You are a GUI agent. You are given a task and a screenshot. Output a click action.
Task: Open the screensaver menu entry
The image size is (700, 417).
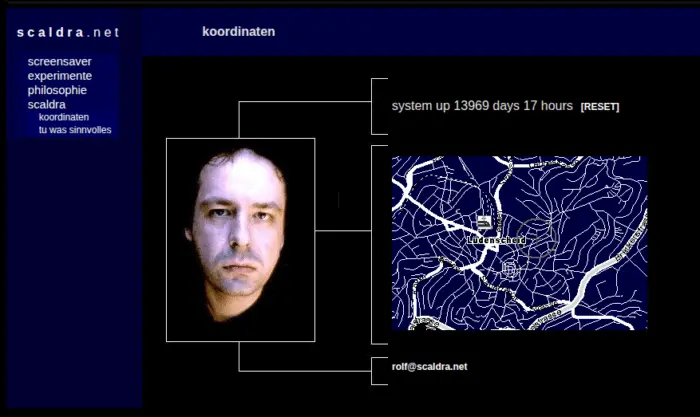point(59,62)
